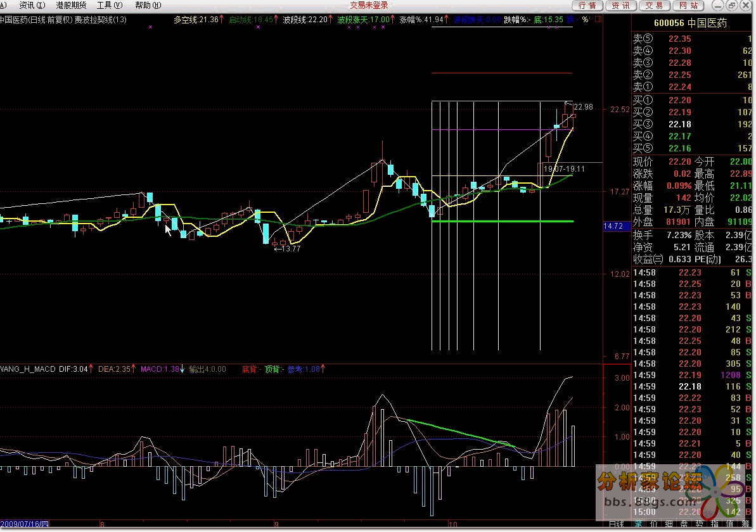Click the 交易未登录 status text
This screenshot has height=532, width=756.
[369, 5]
